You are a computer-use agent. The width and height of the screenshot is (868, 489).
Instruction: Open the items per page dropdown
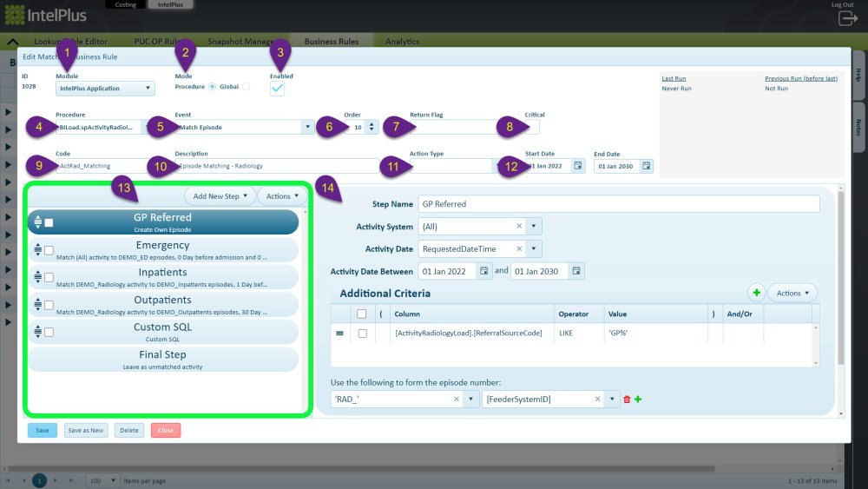102,480
